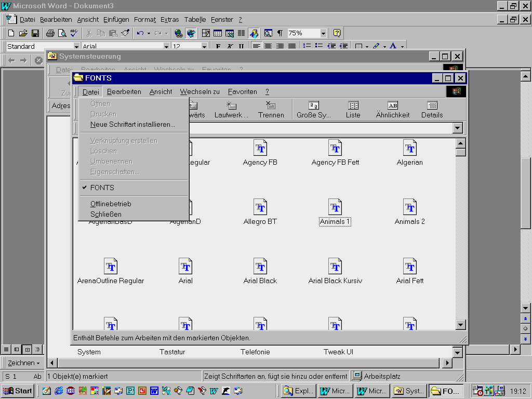Toggle left text alignment
Image resolution: width=532 pixels, height=399 pixels.
256,46
